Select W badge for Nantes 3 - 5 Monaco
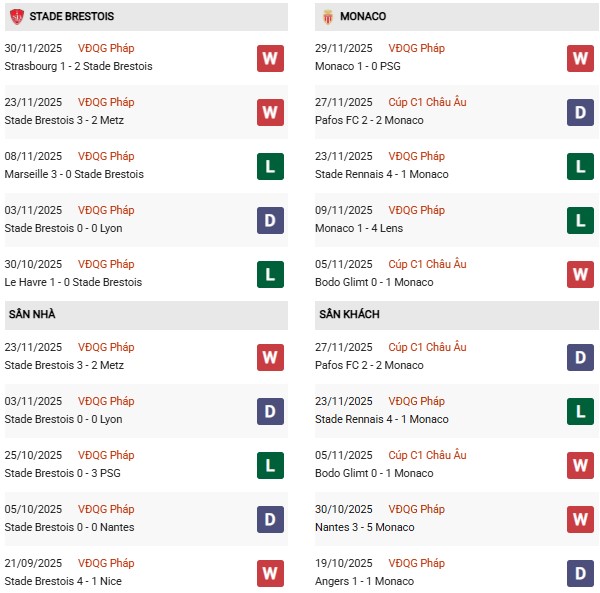 pyautogui.click(x=580, y=519)
